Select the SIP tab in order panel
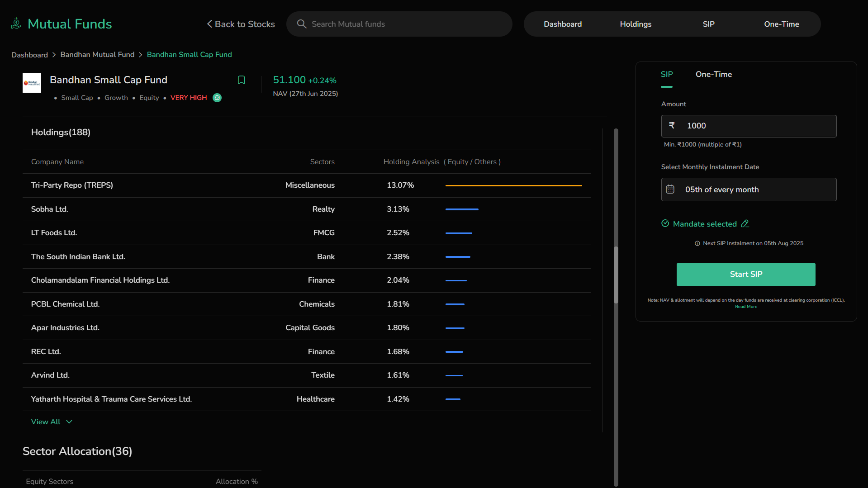 click(667, 74)
